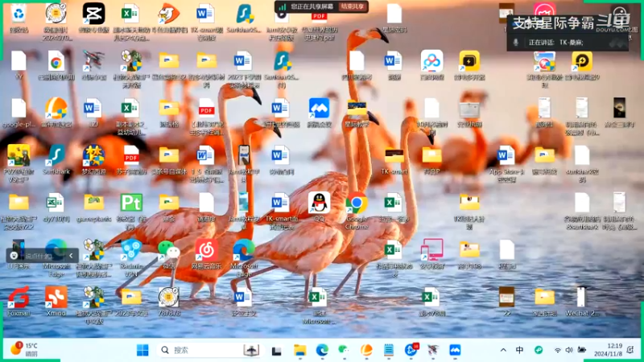This screenshot has height=362, width=644.
Task: Open the notification bell in taskbar
Action: click(x=630, y=350)
